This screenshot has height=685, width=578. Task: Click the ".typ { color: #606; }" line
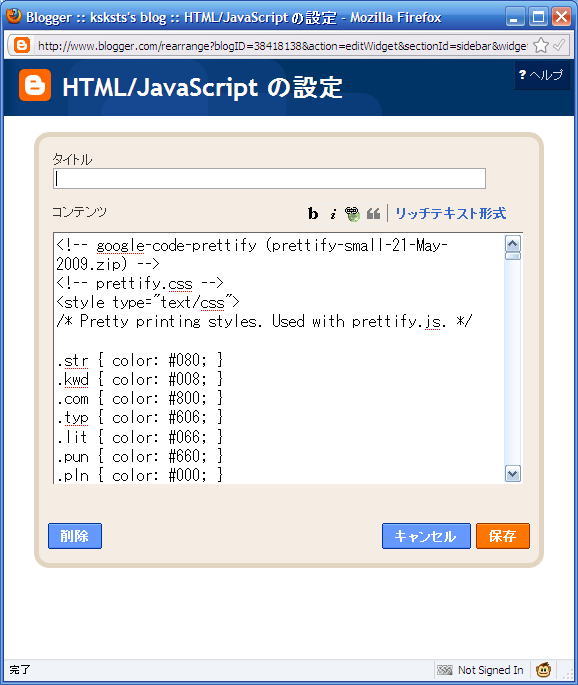[x=140, y=418]
